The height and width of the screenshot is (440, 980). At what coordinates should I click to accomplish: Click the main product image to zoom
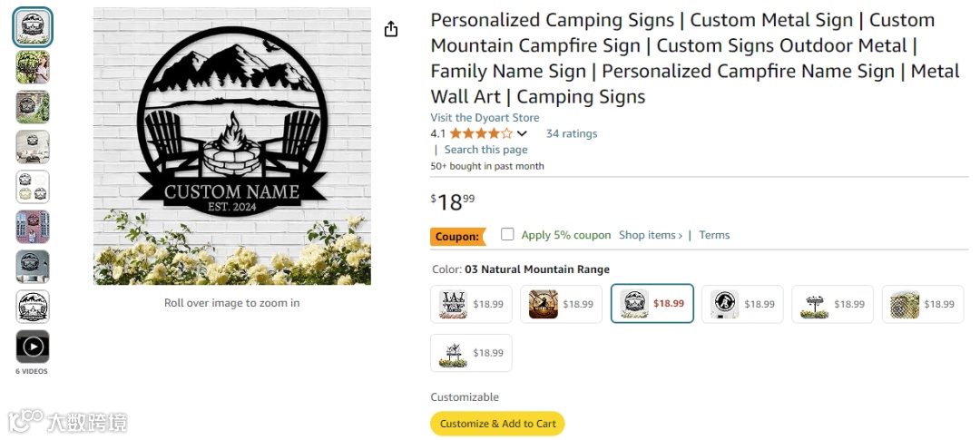coord(232,147)
